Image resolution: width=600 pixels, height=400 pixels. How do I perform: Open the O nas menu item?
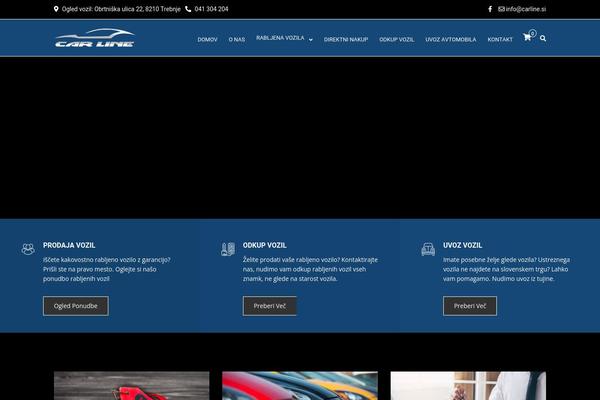237,39
